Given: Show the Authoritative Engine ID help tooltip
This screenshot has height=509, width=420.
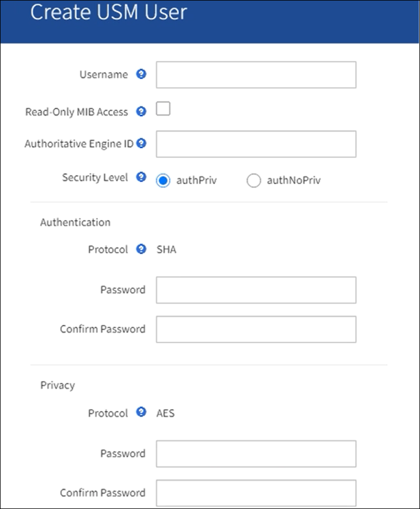Looking at the screenshot, I should 141,143.
